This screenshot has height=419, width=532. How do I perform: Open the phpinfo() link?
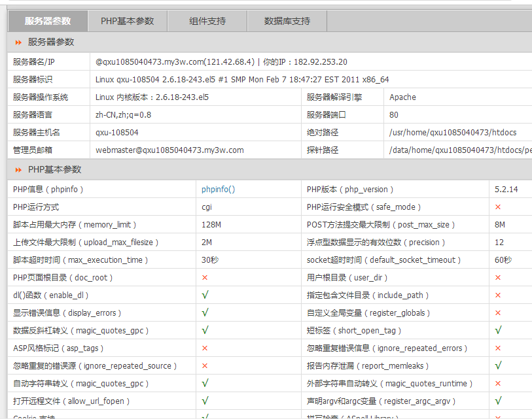[x=218, y=190]
